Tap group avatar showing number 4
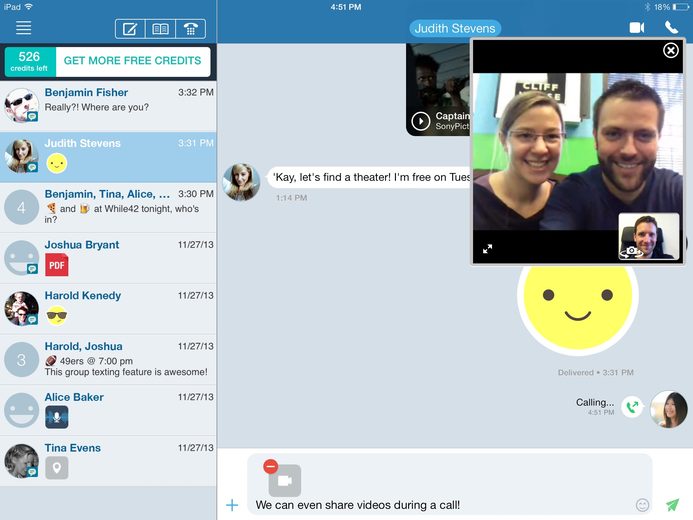 click(21, 207)
